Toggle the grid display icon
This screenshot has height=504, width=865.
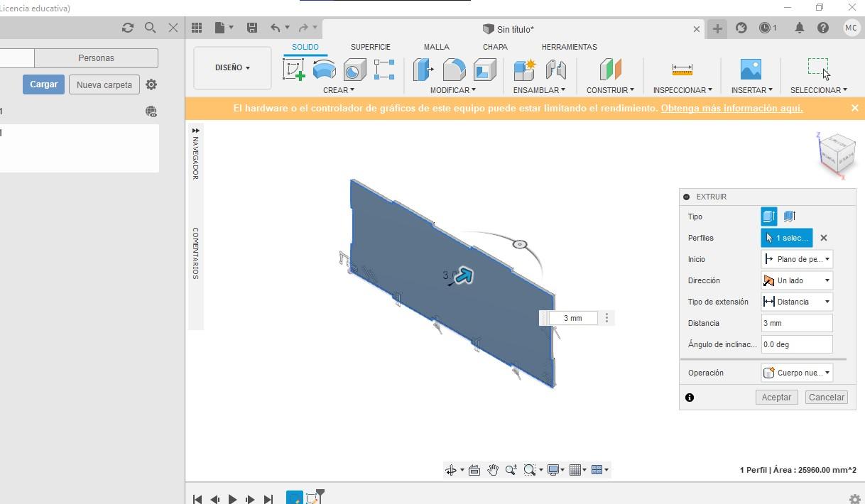577,469
